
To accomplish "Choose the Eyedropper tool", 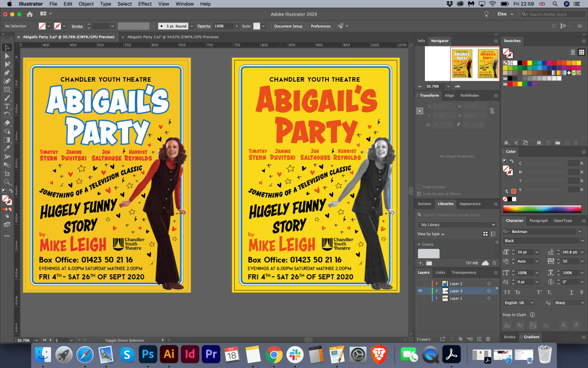I will pyautogui.click(x=7, y=148).
